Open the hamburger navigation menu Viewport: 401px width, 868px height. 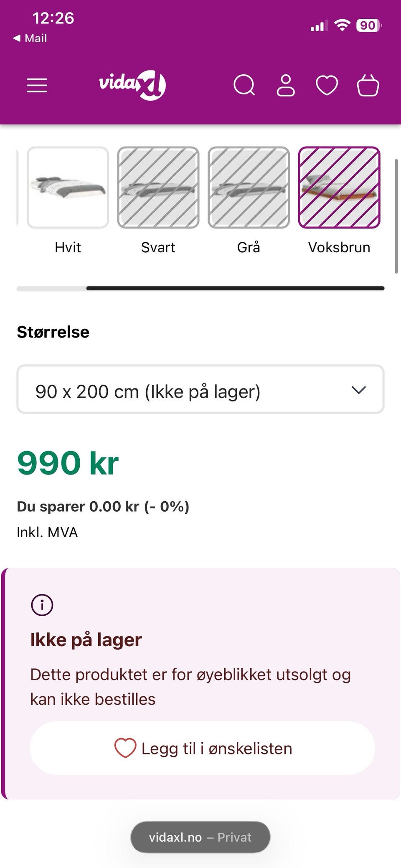(37, 85)
